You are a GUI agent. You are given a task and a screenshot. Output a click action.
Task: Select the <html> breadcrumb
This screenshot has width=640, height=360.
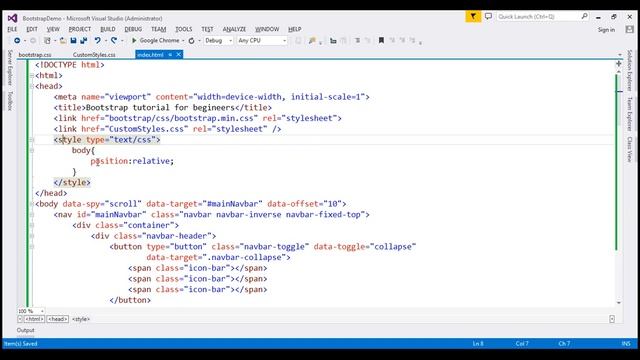34,319
